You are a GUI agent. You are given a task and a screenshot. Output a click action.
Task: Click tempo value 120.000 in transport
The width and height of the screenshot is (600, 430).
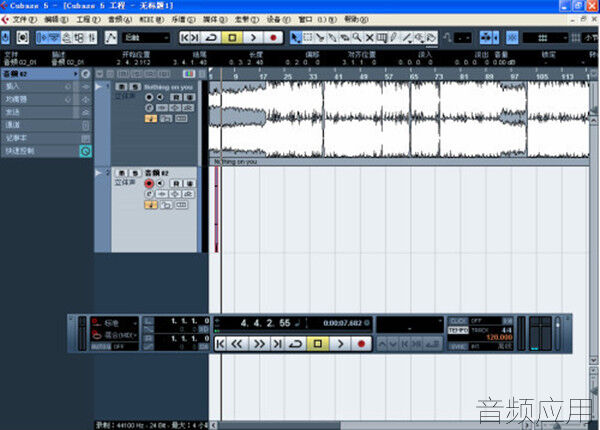[499, 337]
